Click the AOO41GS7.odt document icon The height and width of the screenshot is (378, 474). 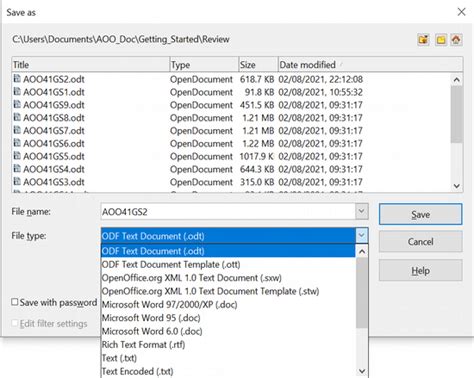coord(17,130)
